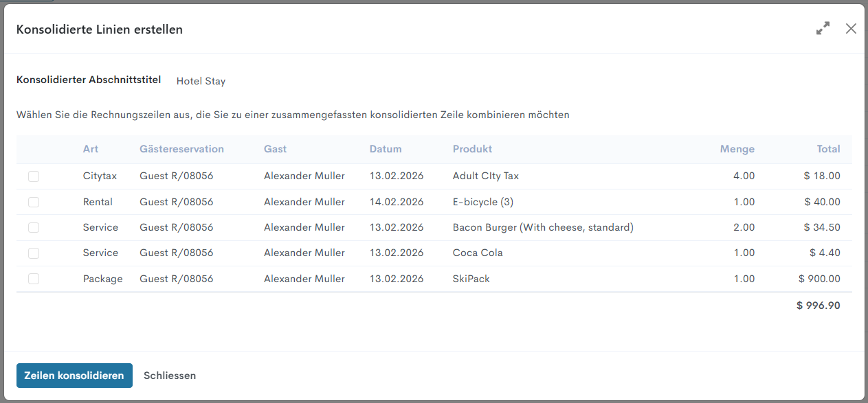Tick the Bacon Burger row checkbox

[x=34, y=227]
